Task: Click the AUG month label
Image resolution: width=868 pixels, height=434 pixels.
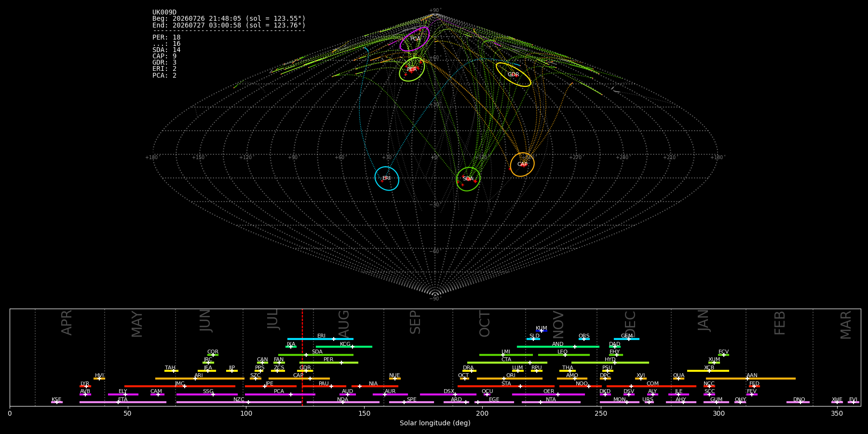Action: (x=344, y=323)
